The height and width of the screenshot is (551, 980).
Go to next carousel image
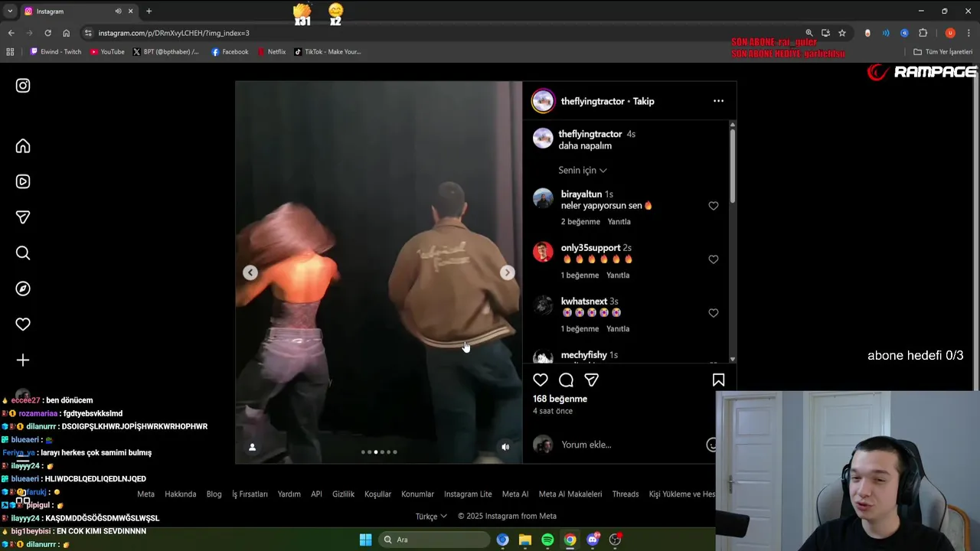pyautogui.click(x=507, y=272)
